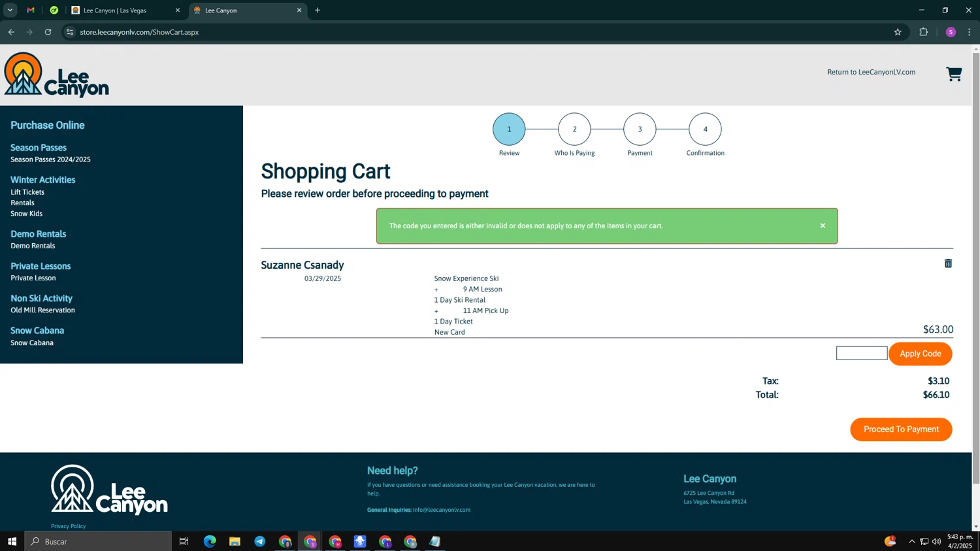Image resolution: width=980 pixels, height=551 pixels.
Task: Open Chrome three-dot menu
Action: [969, 32]
